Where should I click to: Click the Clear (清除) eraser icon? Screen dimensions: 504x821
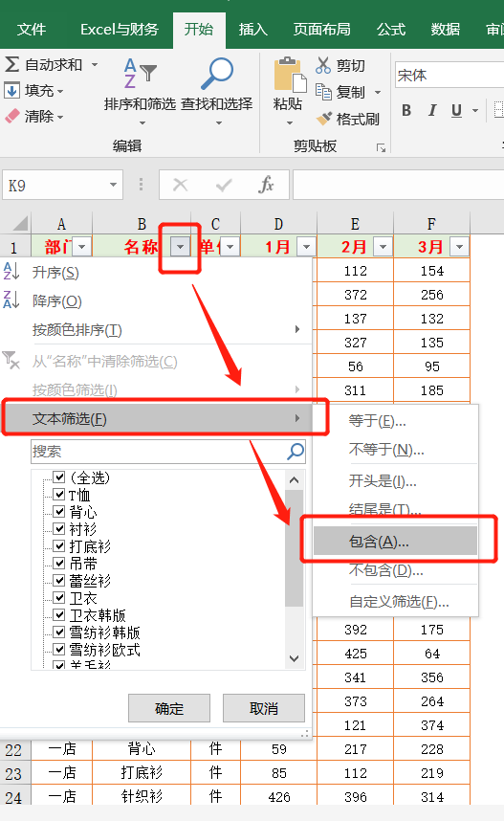pyautogui.click(x=12, y=116)
